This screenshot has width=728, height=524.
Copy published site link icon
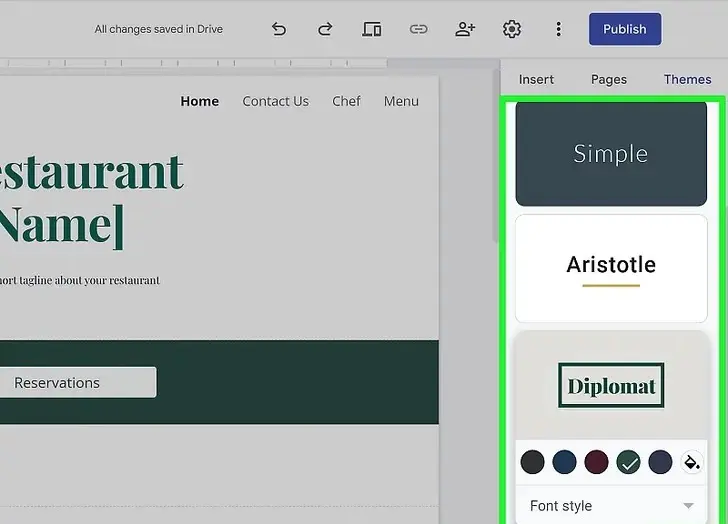pyautogui.click(x=418, y=29)
